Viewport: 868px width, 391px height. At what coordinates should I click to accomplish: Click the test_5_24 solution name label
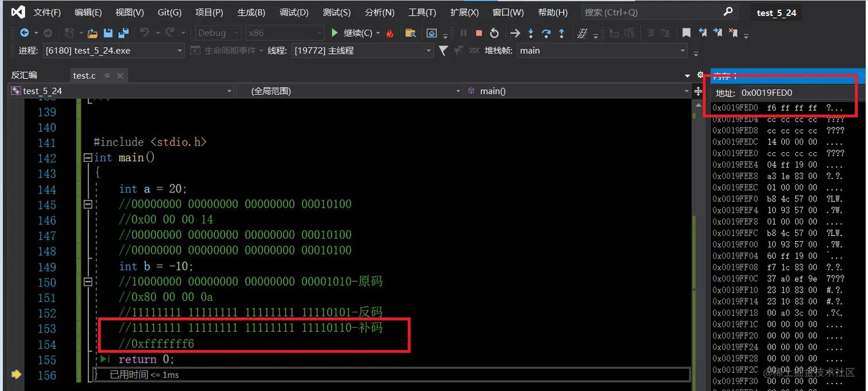[776, 13]
